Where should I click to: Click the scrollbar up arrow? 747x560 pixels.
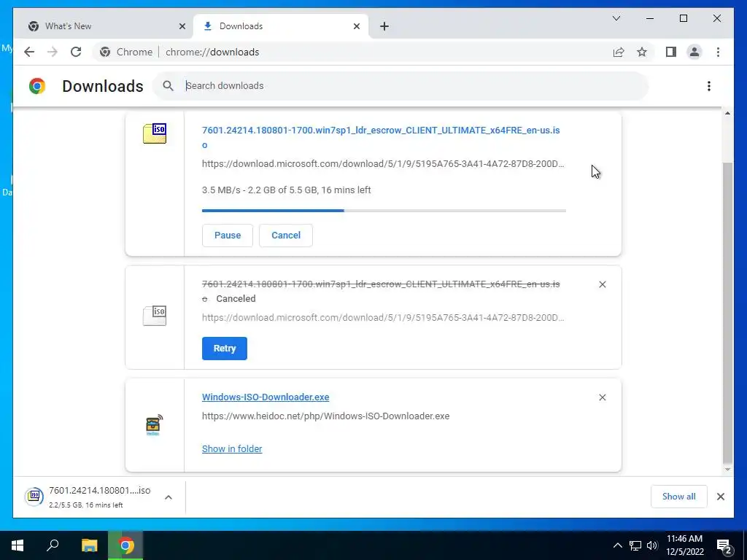(x=727, y=113)
